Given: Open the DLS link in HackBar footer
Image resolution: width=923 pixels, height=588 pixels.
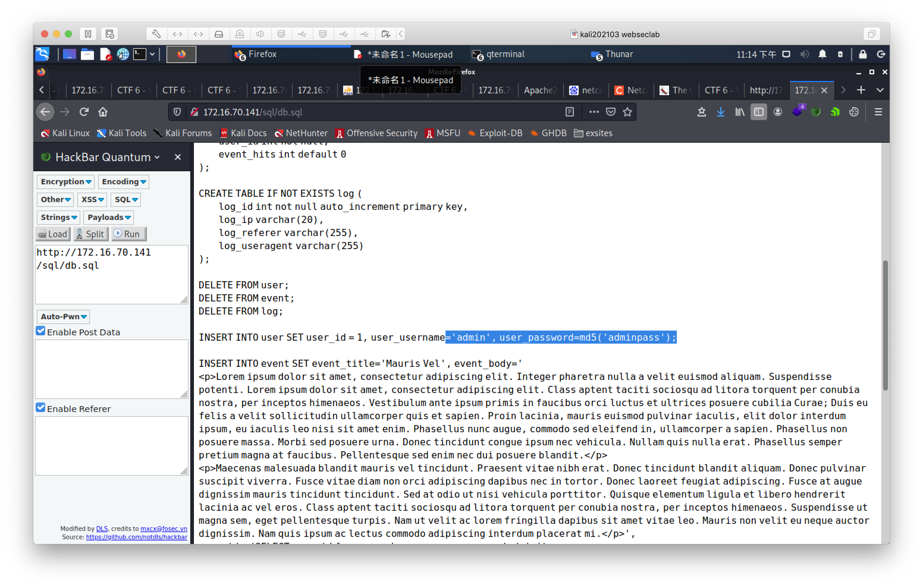Looking at the screenshot, I should tap(102, 529).
